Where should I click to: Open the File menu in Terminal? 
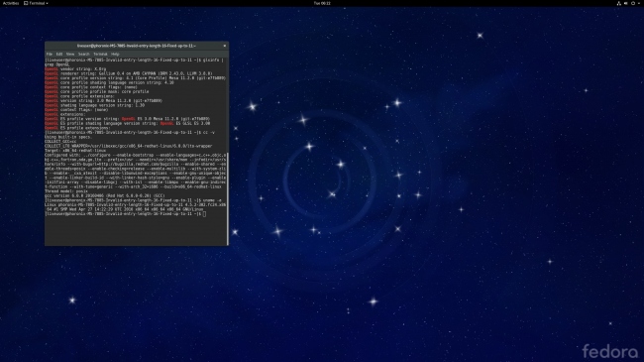pos(50,54)
